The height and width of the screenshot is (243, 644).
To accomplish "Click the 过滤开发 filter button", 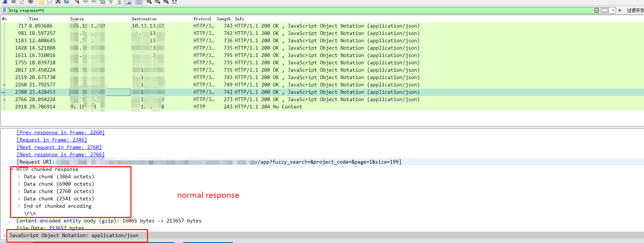I will tap(635, 10).
